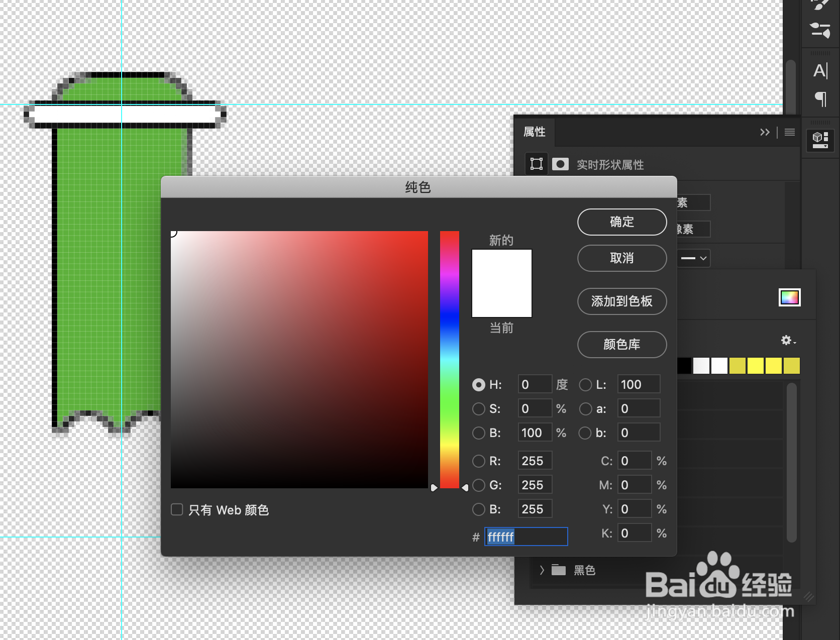
Task: Select the black swatch in the swatches row
Action: (x=684, y=366)
